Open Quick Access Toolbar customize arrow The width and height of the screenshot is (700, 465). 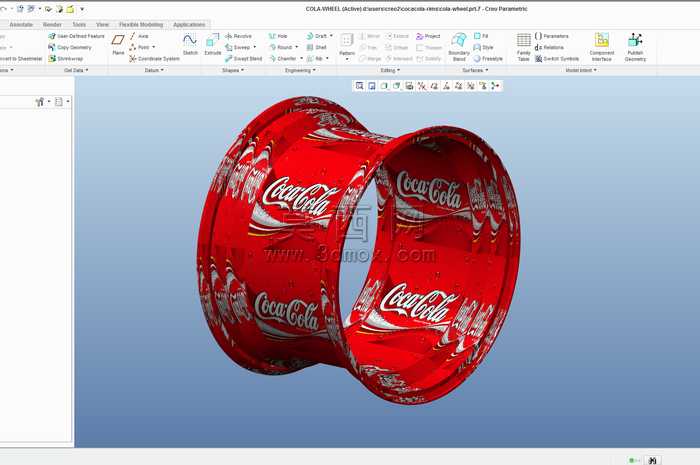pyautogui.click(x=82, y=9)
